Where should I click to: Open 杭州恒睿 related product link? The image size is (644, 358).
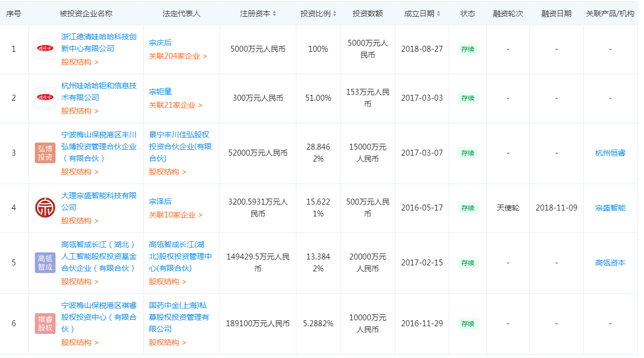point(610,153)
